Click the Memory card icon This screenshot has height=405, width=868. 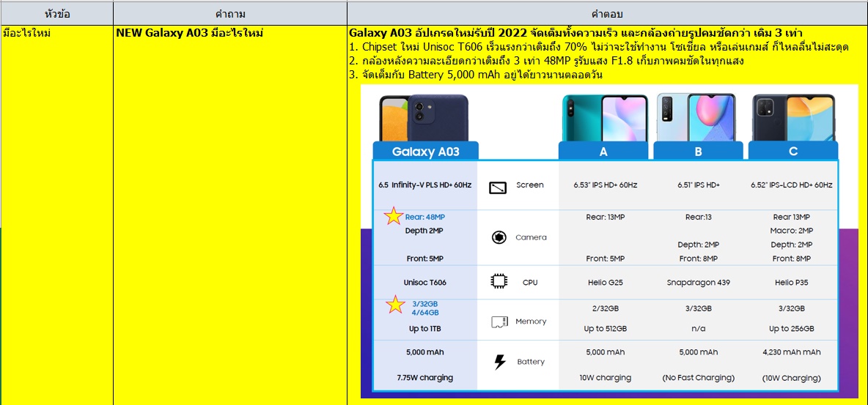[499, 322]
